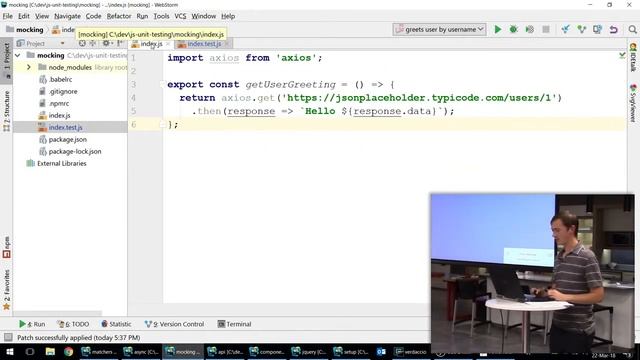Screen dimensions: 640x360
Task: Update project from VCS
Action: [565, 29]
